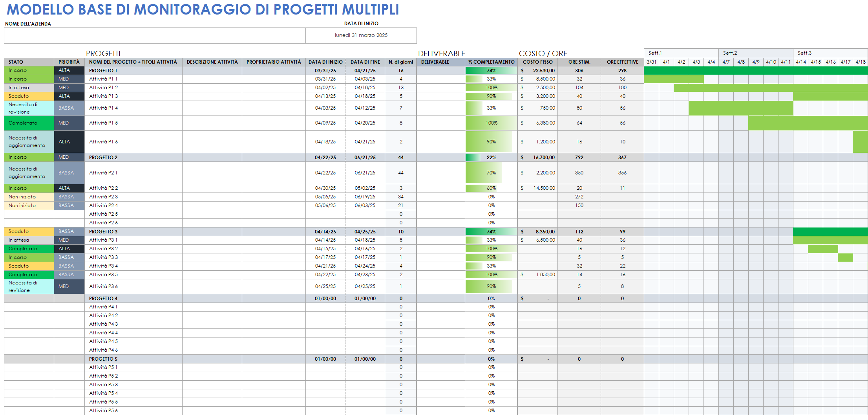
Task: Select the 'Scaduto' status of Attività P1 3
Action: 29,96
